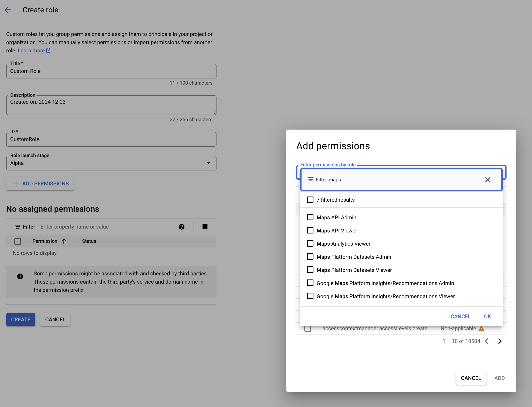
Task: Enable the 7 filtered results select-all checkbox
Action: coord(310,200)
